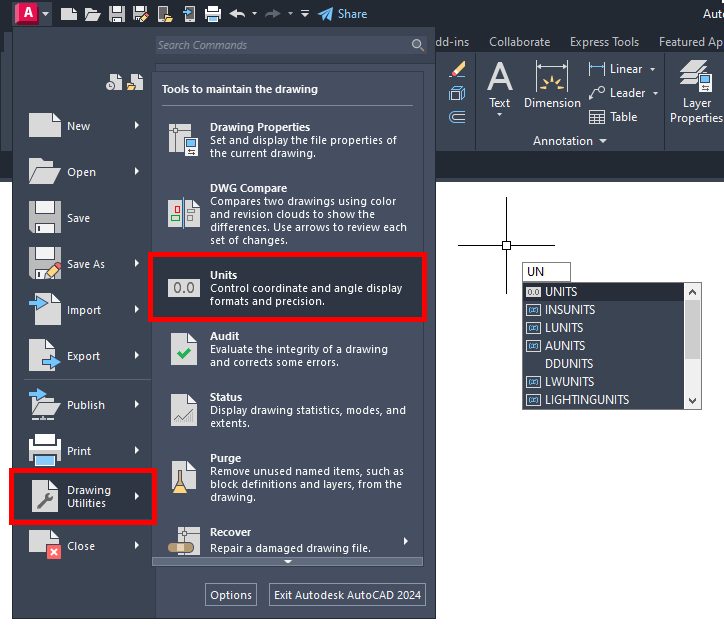
Task: Select INSUNITS from the autocomplete list
Action: point(603,310)
